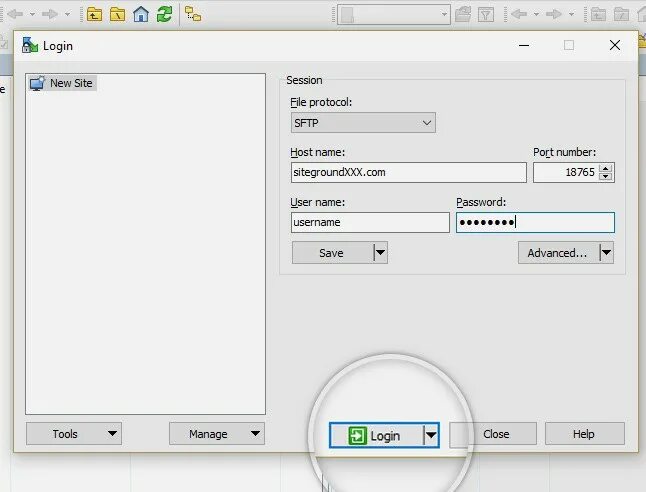
Task: Click the remote panel back arrow
Action: 519,14
